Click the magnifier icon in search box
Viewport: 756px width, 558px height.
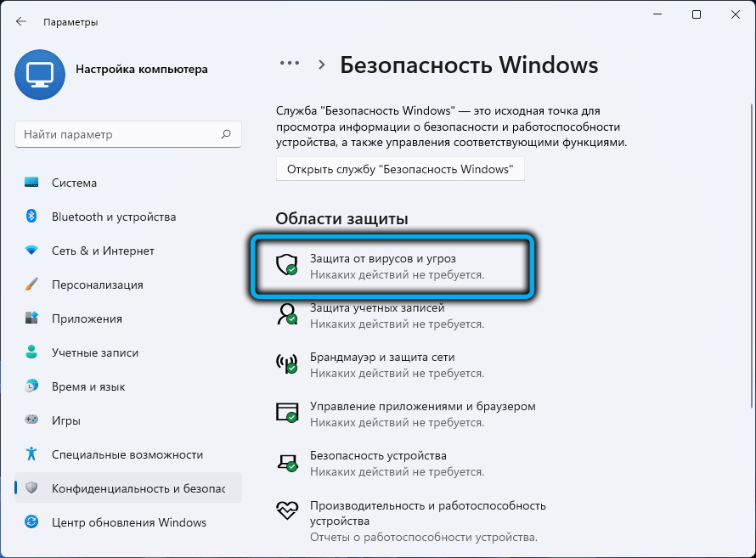coord(226,134)
